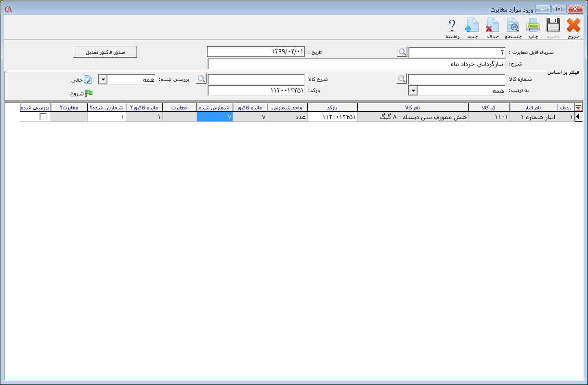Click magnifier beside item number field
Screen dimensions: 588x385
402,79
